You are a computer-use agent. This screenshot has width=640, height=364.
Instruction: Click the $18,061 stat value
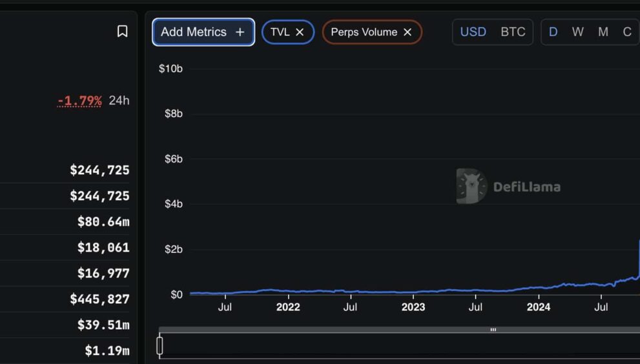tap(103, 248)
